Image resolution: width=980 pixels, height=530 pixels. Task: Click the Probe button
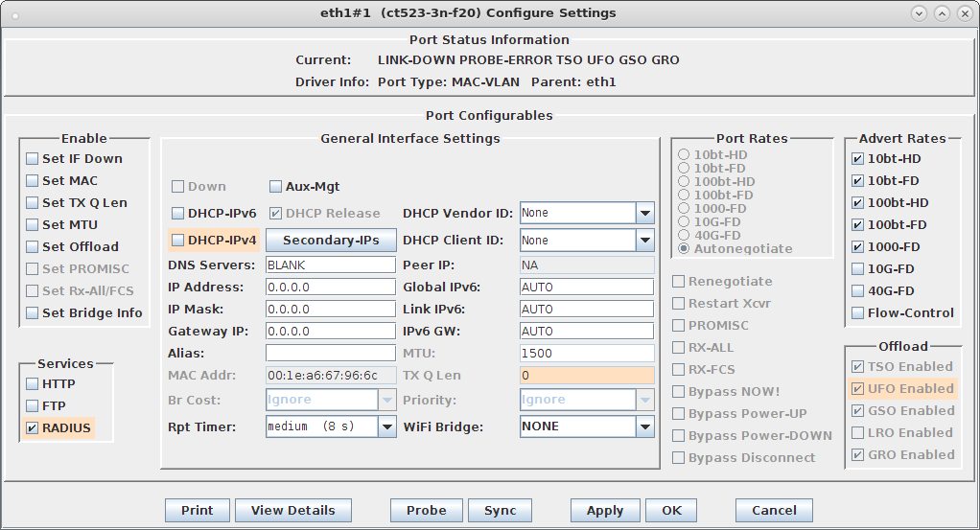(427, 510)
